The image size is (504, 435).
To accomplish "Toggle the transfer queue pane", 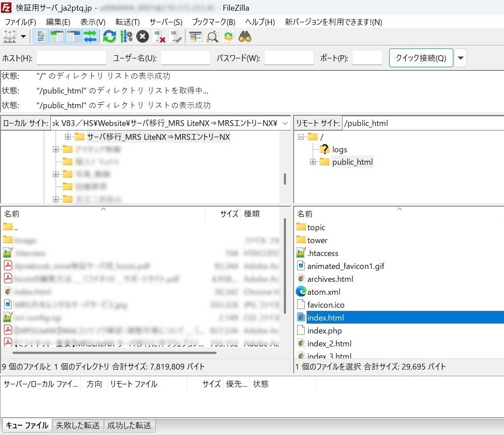I will [90, 37].
